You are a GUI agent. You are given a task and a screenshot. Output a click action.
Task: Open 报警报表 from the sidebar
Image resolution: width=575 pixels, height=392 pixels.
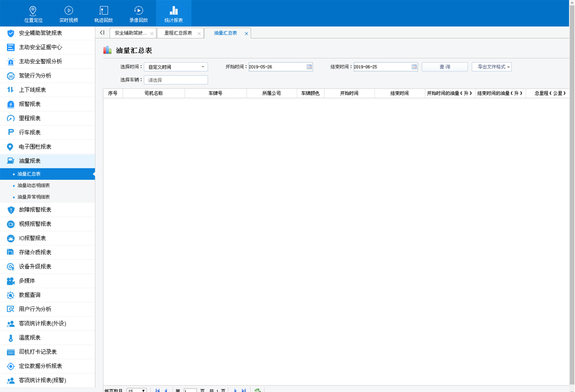click(29, 104)
